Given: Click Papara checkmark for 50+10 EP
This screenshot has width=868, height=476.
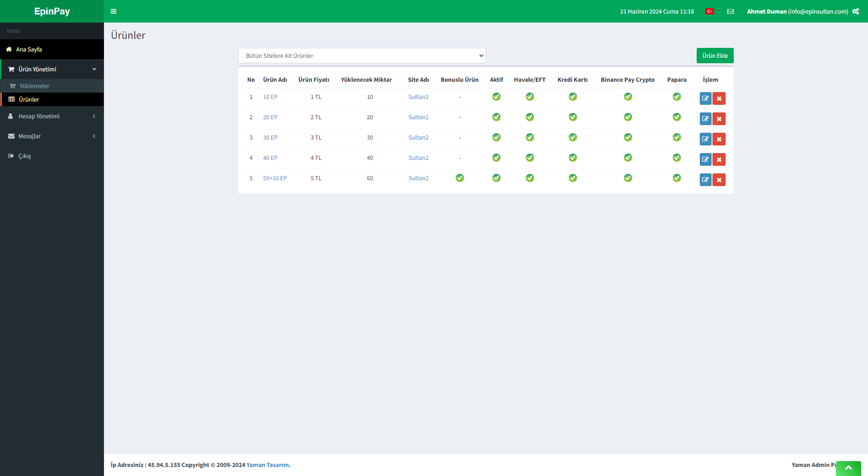Looking at the screenshot, I should [677, 178].
